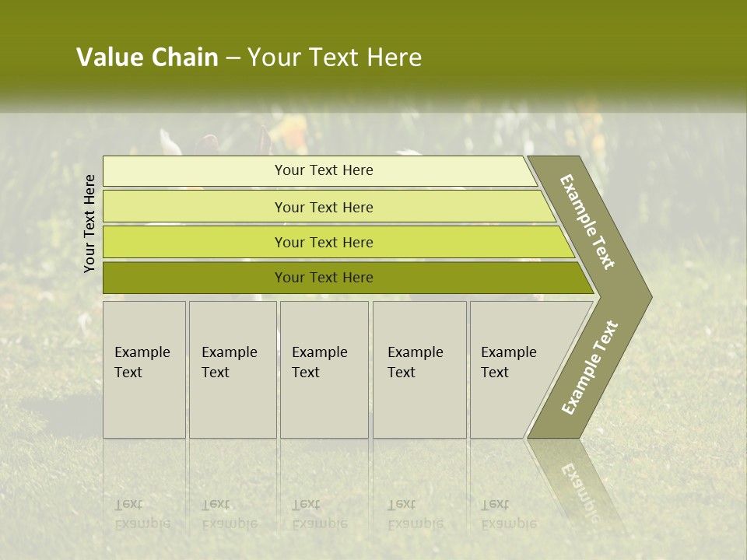Click the dark olive fourth text bar
747x560 pixels.
point(324,278)
